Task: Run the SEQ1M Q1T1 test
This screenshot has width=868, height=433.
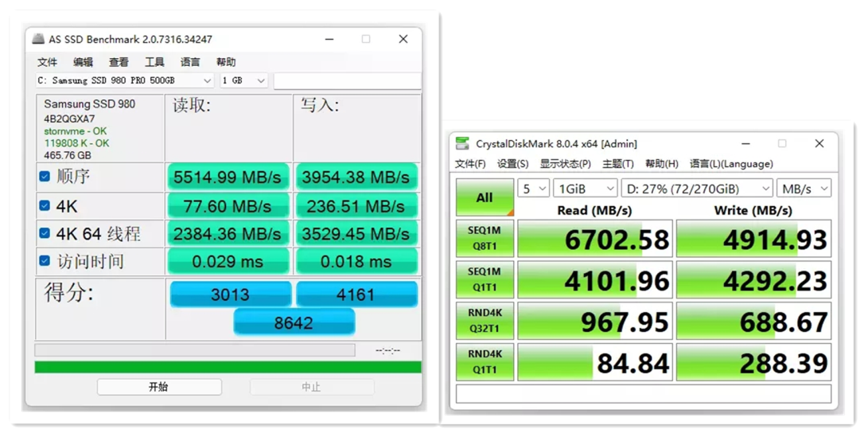Action: point(485,279)
